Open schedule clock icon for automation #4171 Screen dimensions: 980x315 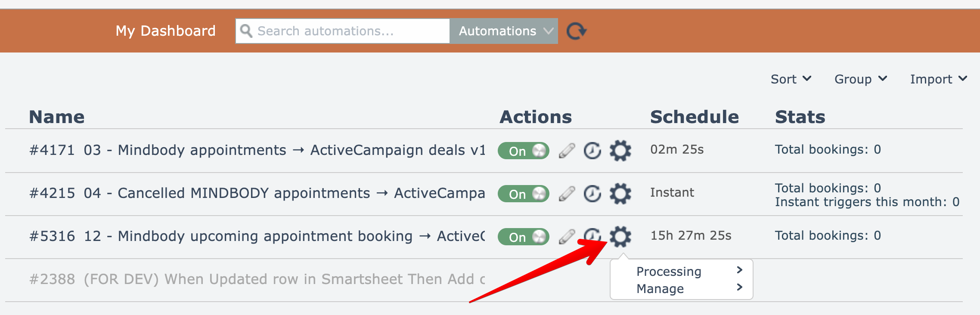coord(592,151)
